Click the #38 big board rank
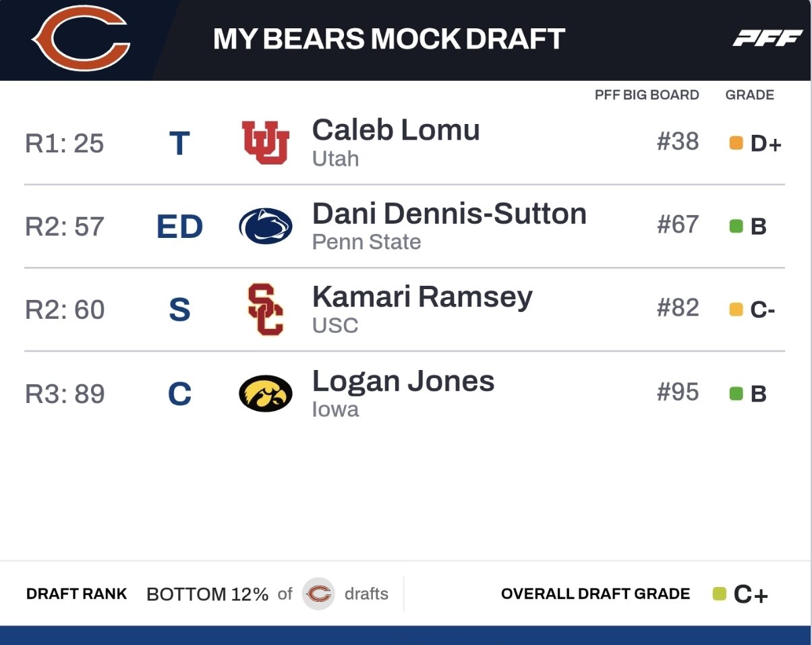Viewport: 812px width, 645px height. (678, 142)
